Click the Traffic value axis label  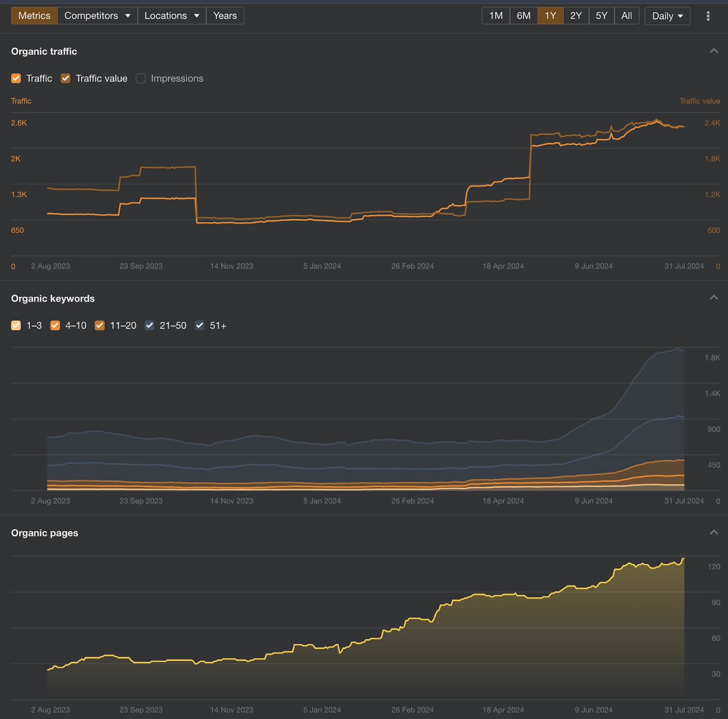(x=700, y=101)
